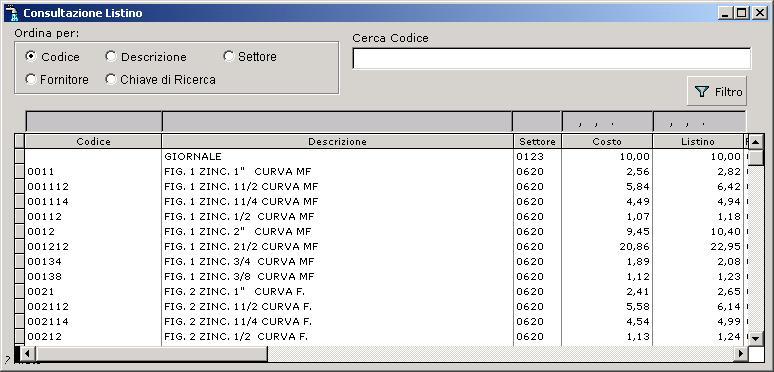Select the Settore sort radio button
Viewport: 774px width, 372px height.
click(228, 56)
